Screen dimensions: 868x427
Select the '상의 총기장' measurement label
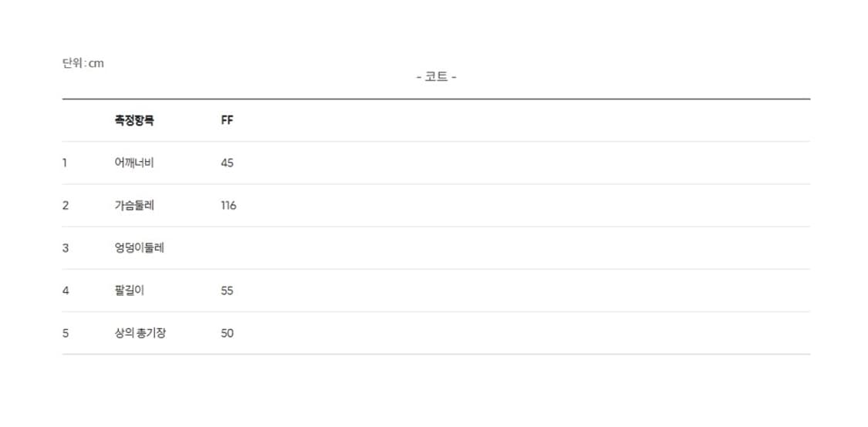[140, 333]
